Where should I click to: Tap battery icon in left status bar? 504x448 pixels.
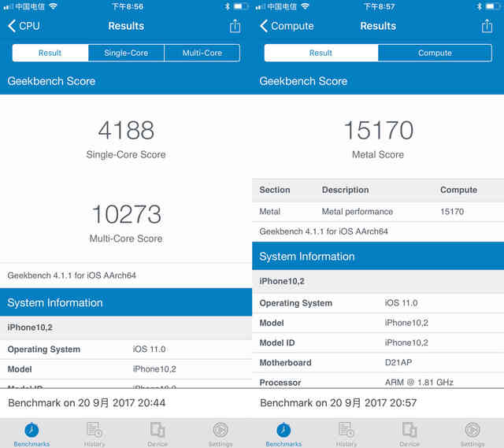[x=241, y=6]
